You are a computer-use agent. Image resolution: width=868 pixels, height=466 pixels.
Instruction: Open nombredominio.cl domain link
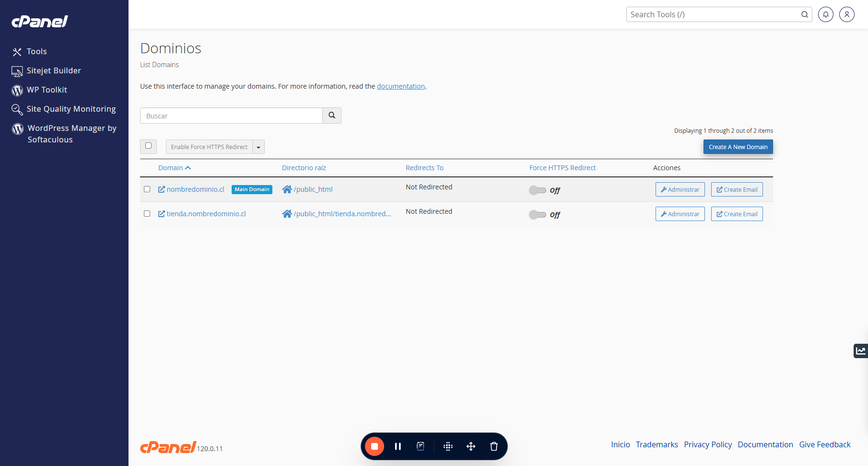[195, 189]
